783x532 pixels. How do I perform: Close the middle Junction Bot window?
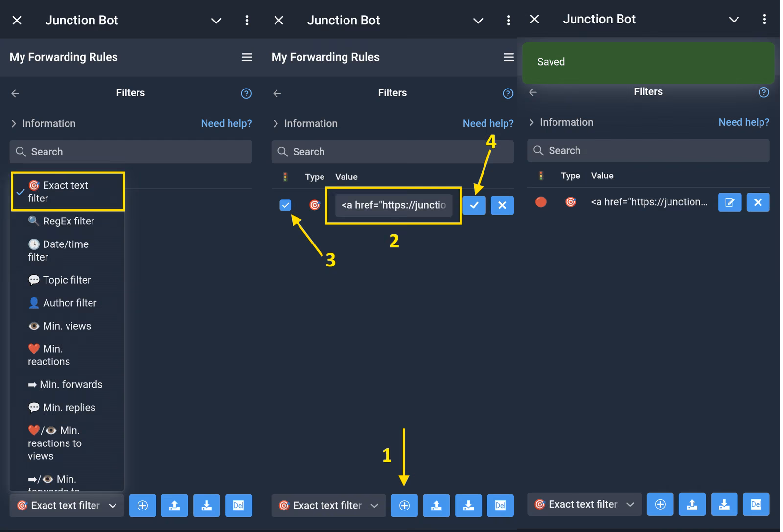click(x=278, y=20)
